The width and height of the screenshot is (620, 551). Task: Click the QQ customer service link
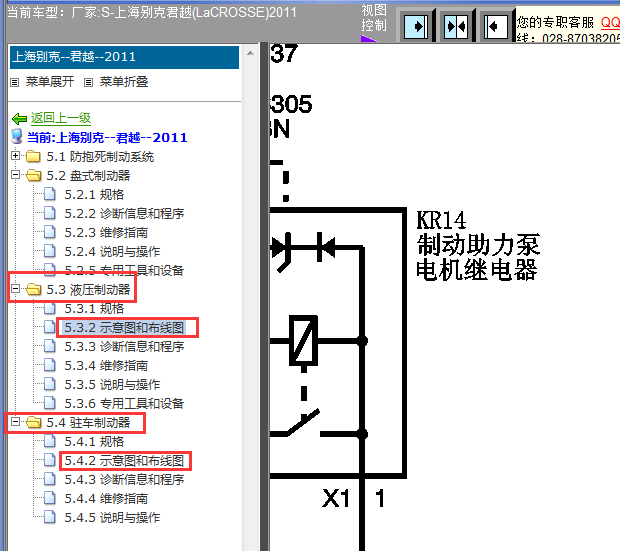pyautogui.click(x=610, y=22)
